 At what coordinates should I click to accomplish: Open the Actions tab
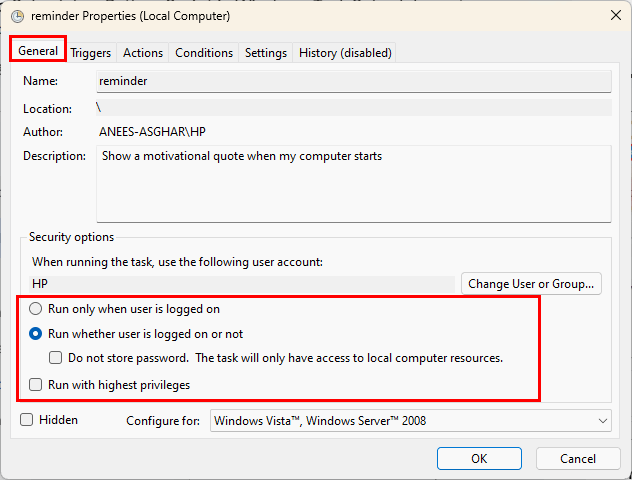[x=143, y=53]
